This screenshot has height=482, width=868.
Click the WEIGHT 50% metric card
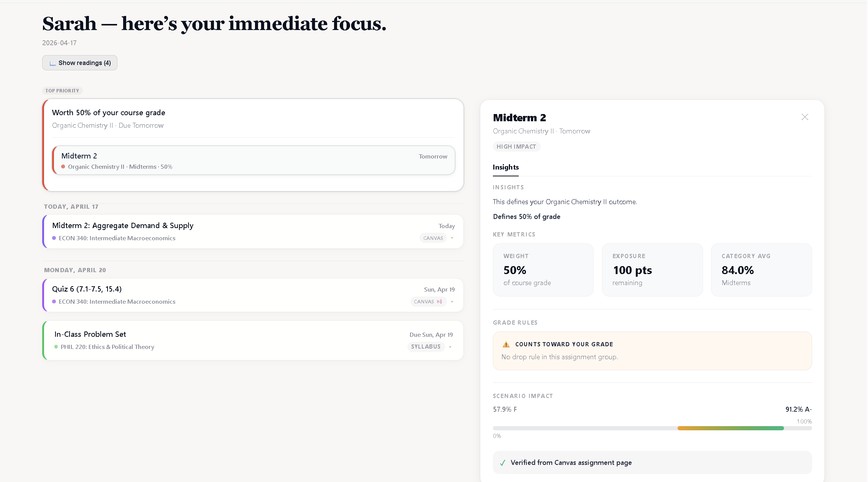[543, 270]
